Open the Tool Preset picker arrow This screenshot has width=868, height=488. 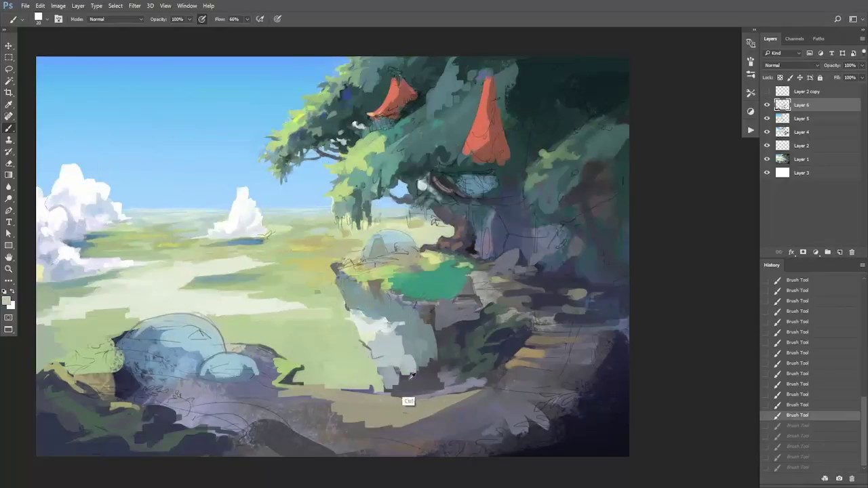pos(22,19)
